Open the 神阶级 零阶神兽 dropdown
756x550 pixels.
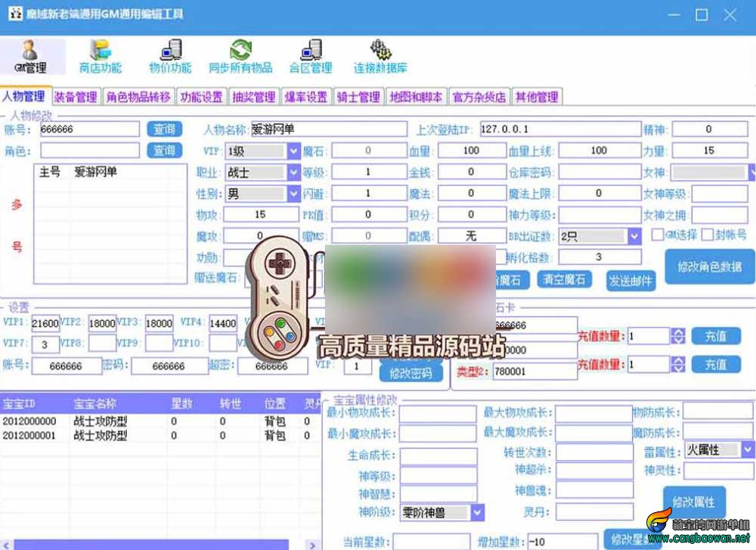(x=477, y=512)
